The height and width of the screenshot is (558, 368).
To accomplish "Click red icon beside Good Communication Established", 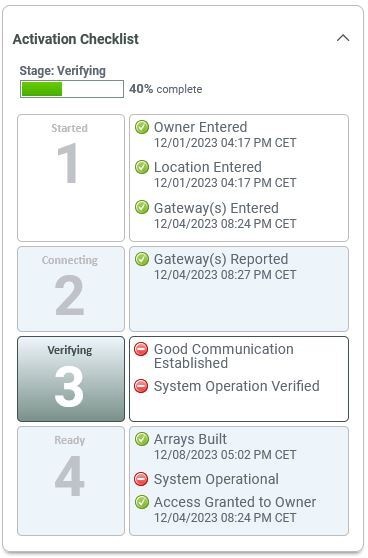I will tap(141, 349).
